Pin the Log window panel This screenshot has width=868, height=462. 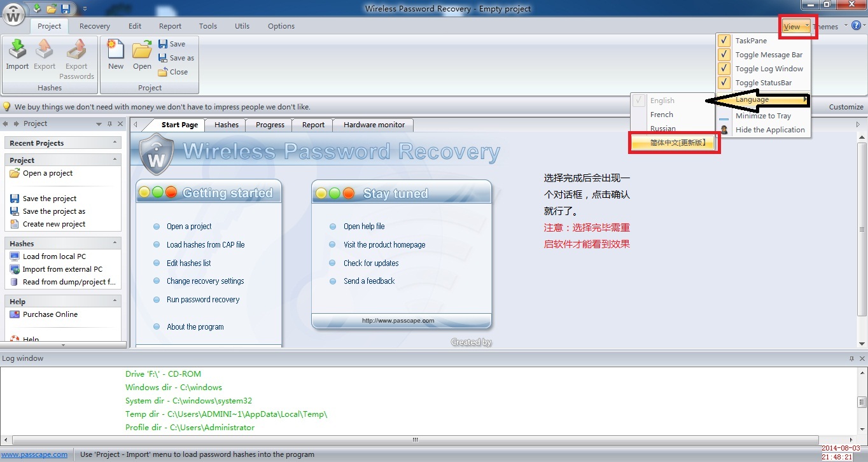pyautogui.click(x=851, y=359)
